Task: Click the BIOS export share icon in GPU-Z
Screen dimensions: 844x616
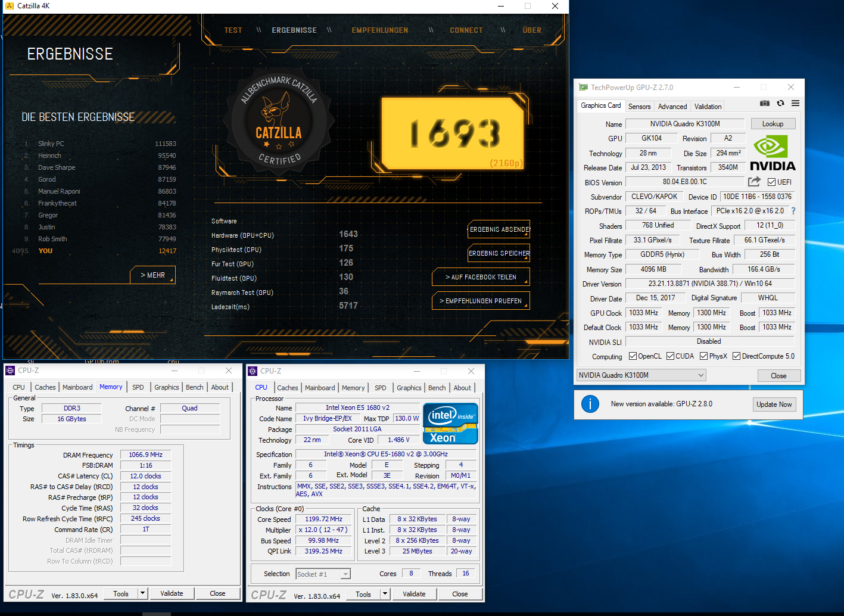Action: click(754, 182)
